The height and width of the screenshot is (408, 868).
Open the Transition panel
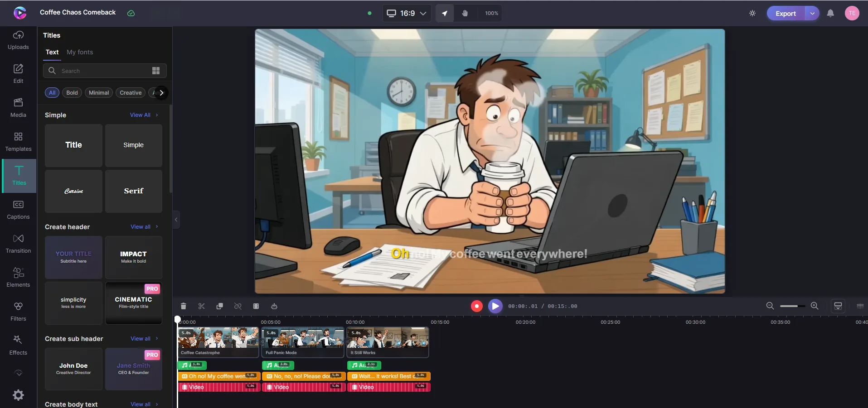(x=18, y=244)
